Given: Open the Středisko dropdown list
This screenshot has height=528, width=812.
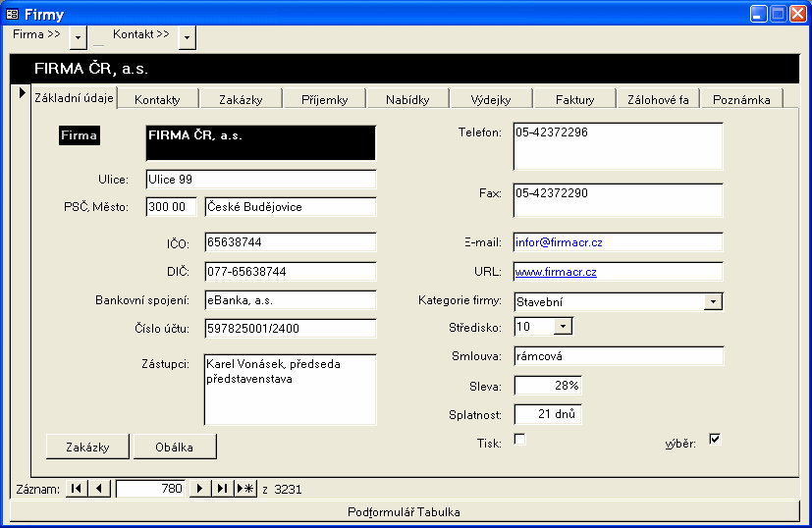Looking at the screenshot, I should (x=563, y=327).
